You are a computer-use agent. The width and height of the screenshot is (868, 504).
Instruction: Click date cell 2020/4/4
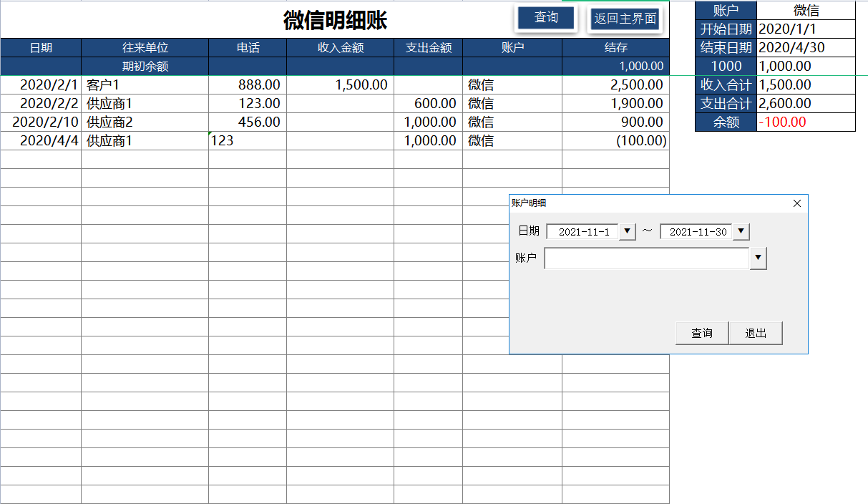[x=41, y=141]
